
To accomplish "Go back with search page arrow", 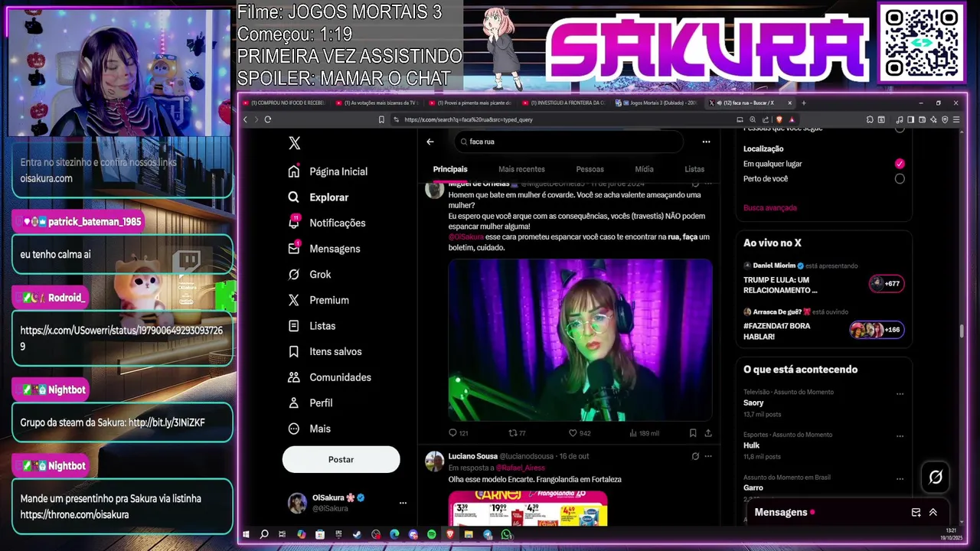I will (x=430, y=142).
